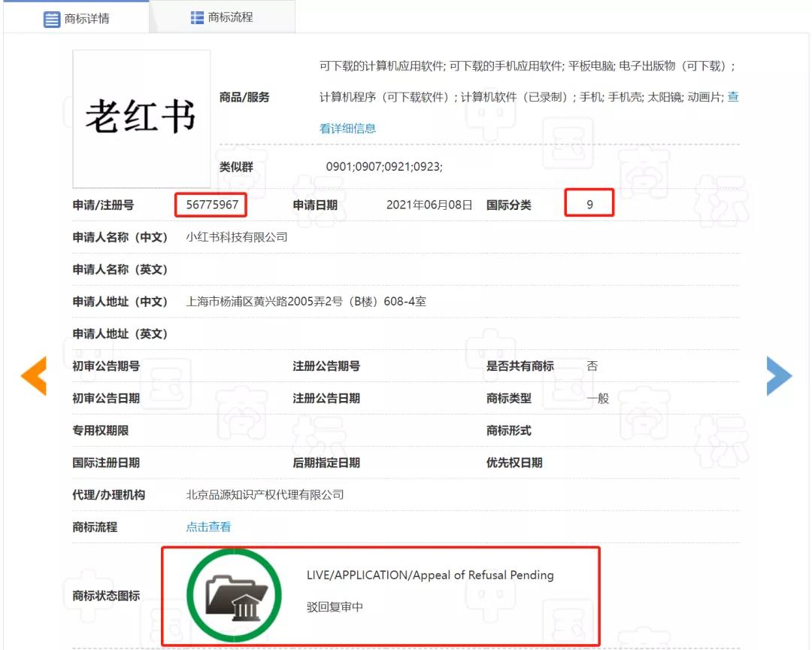Click the 驳回复审中 status text
812x650 pixels.
[x=335, y=606]
